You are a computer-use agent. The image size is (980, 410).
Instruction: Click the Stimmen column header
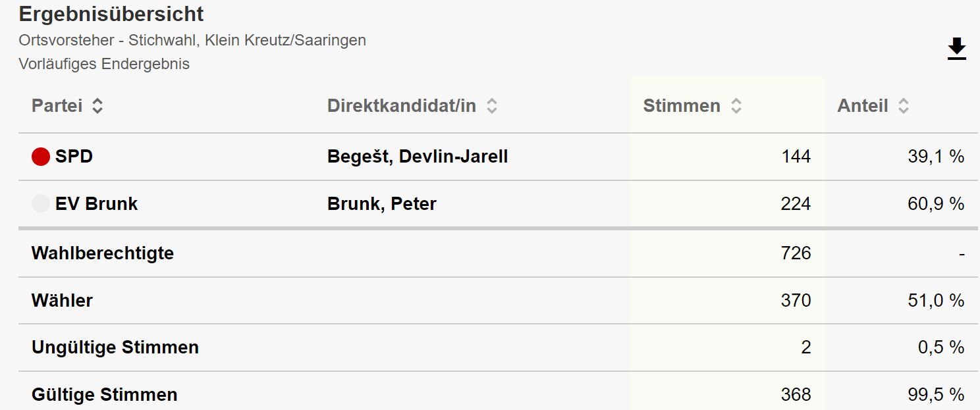682,106
